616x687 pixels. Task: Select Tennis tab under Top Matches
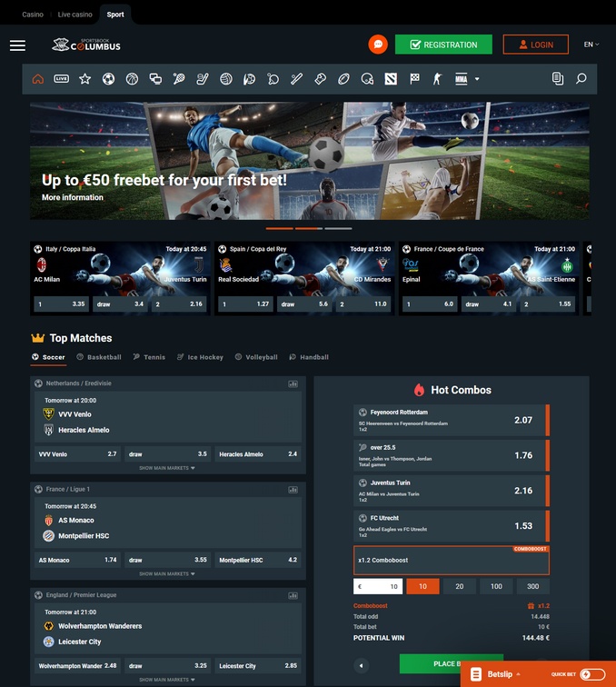(x=149, y=357)
